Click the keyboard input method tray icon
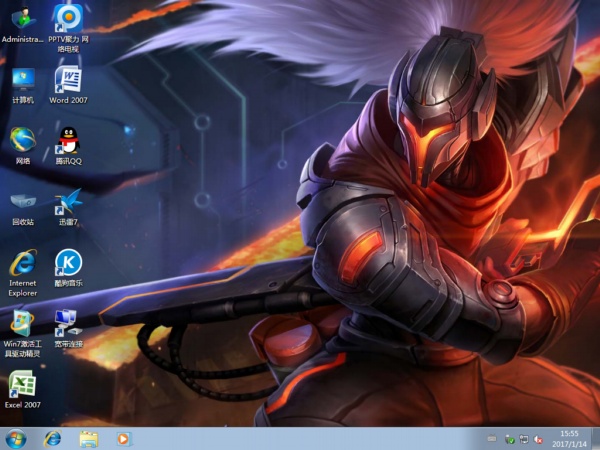Viewport: 600px width, 450px height. (x=492, y=439)
